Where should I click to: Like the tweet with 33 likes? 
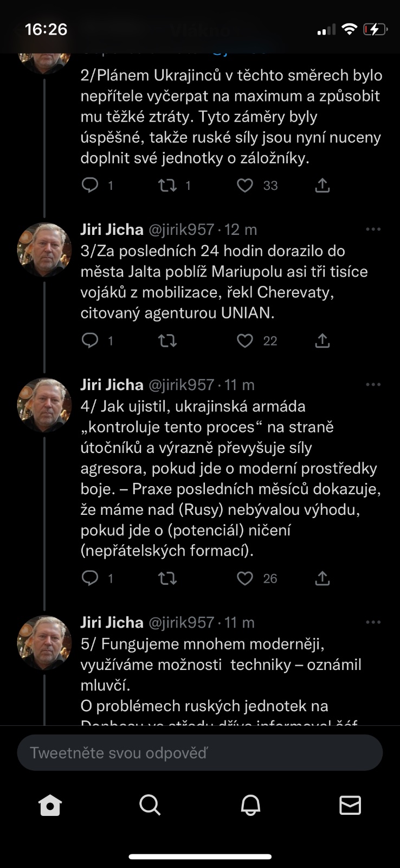pyautogui.click(x=245, y=186)
